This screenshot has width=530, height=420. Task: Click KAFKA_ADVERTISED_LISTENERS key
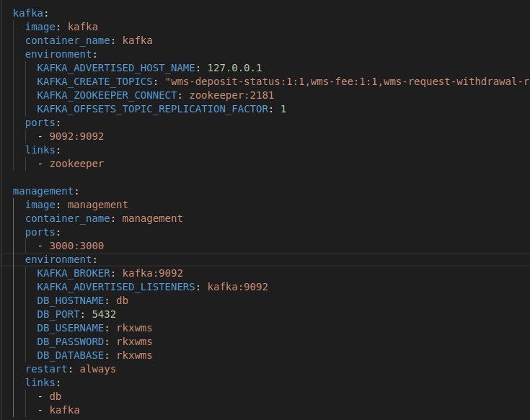[116, 287]
